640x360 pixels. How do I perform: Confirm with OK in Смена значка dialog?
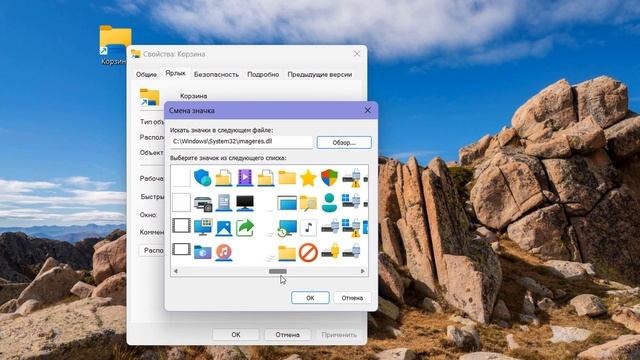click(310, 298)
